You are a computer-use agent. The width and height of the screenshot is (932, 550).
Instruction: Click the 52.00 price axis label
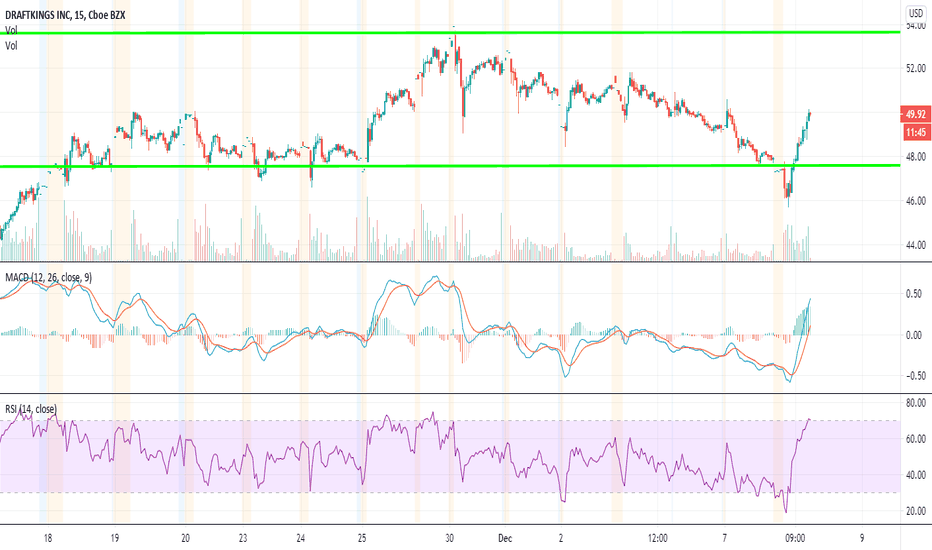[916, 68]
